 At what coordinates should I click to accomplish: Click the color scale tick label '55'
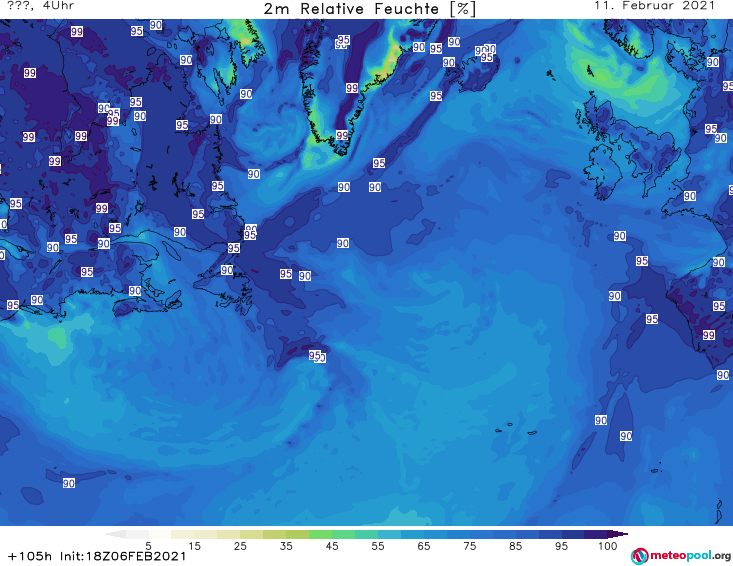(x=378, y=546)
